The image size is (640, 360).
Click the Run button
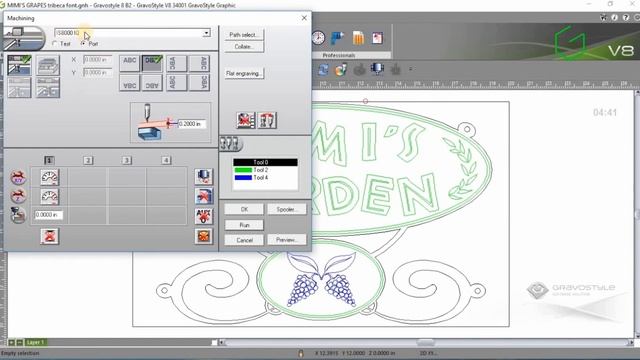pos(244,225)
